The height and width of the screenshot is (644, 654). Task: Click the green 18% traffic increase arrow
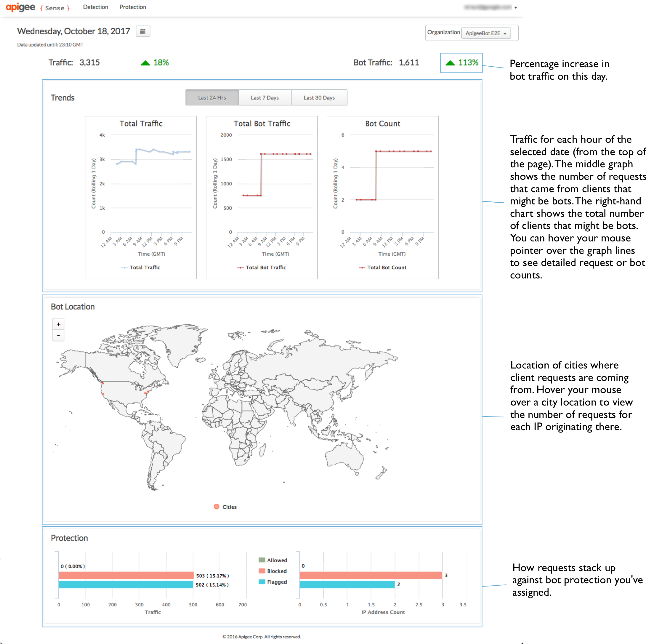(x=145, y=63)
